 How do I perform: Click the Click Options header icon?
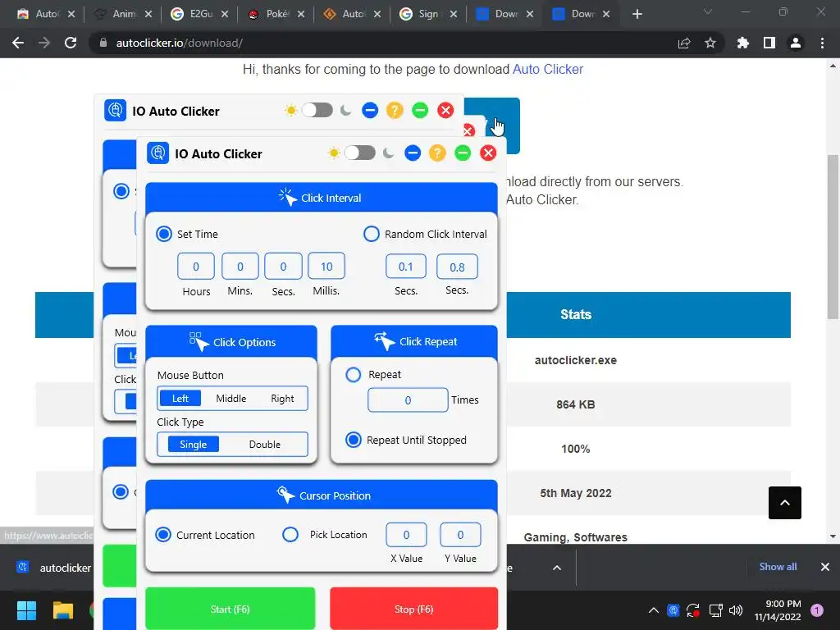click(x=199, y=342)
